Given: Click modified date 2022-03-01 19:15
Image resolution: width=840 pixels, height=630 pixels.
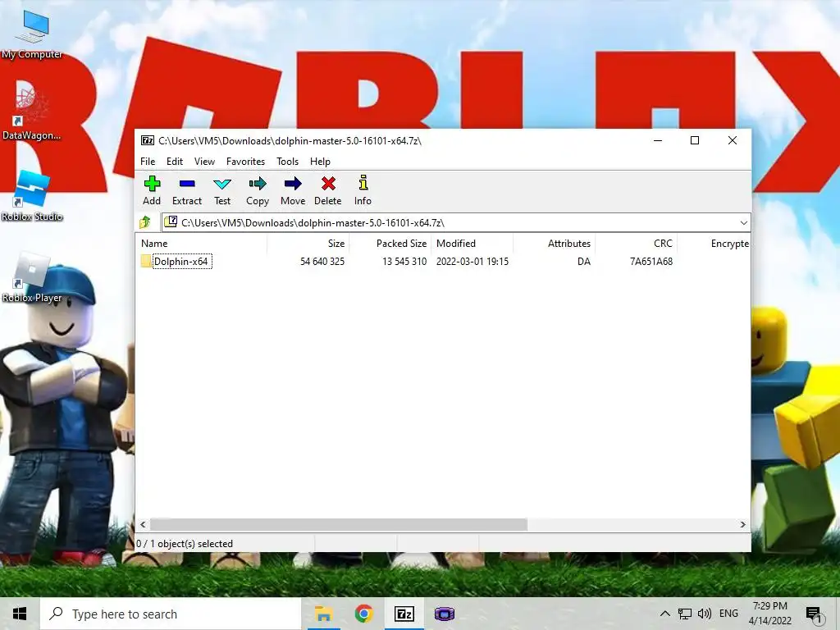Looking at the screenshot, I should [x=472, y=262].
